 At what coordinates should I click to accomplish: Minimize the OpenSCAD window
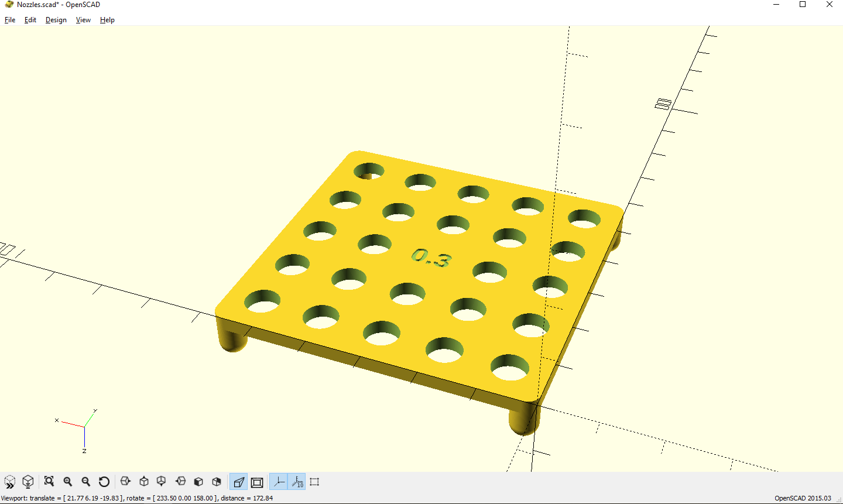pos(776,5)
